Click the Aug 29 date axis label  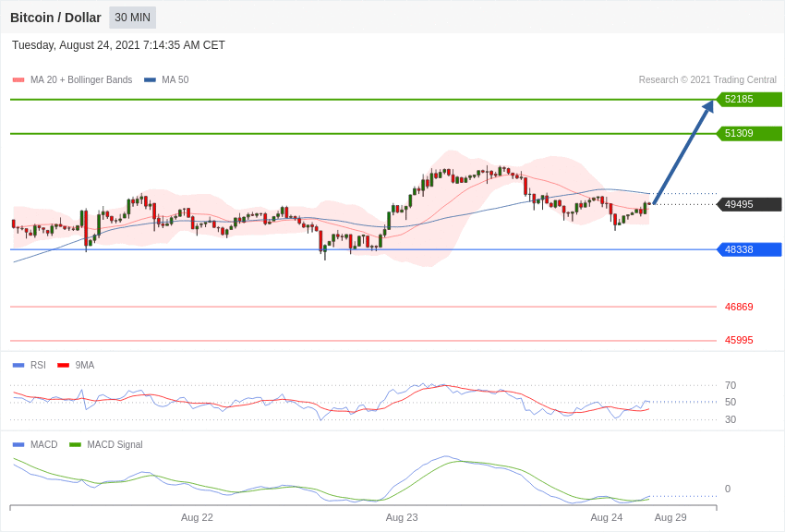pyautogui.click(x=670, y=517)
